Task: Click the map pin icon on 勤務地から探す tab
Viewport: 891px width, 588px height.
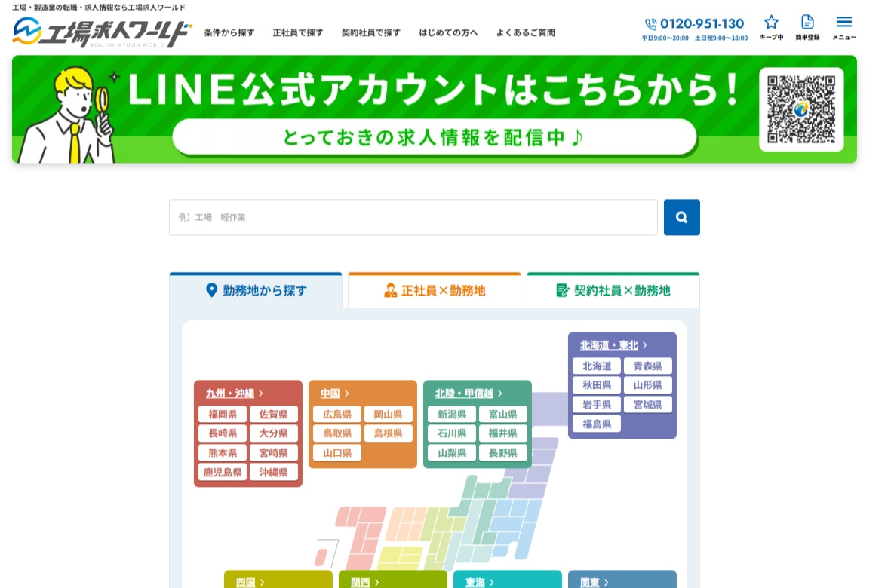Action: coord(211,290)
